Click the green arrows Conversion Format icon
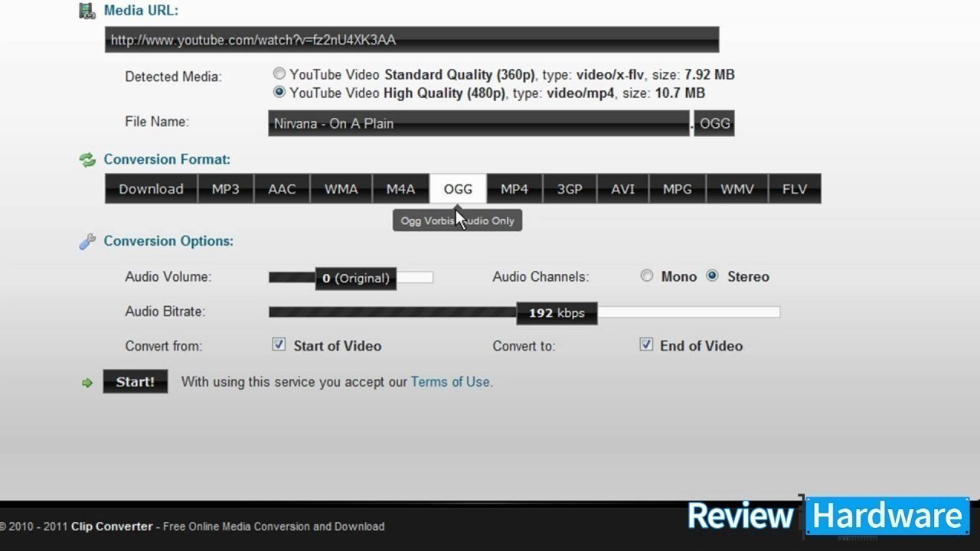Image resolution: width=980 pixels, height=551 pixels. click(87, 160)
